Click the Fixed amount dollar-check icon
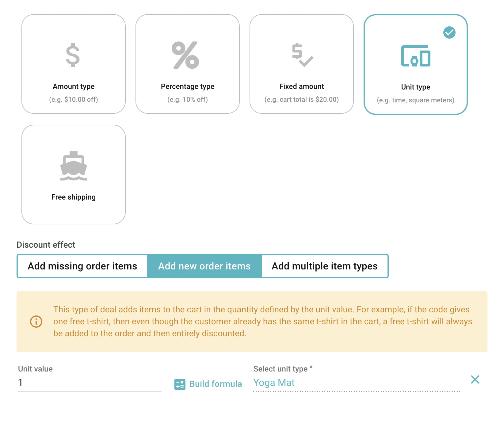The image size is (504, 423). coord(302,55)
